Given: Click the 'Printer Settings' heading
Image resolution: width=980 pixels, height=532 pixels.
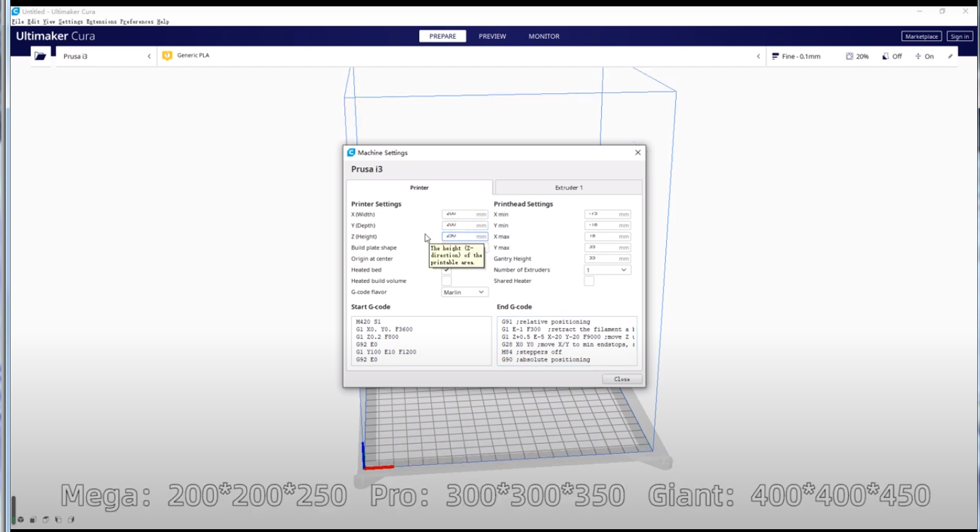Looking at the screenshot, I should pyautogui.click(x=376, y=204).
